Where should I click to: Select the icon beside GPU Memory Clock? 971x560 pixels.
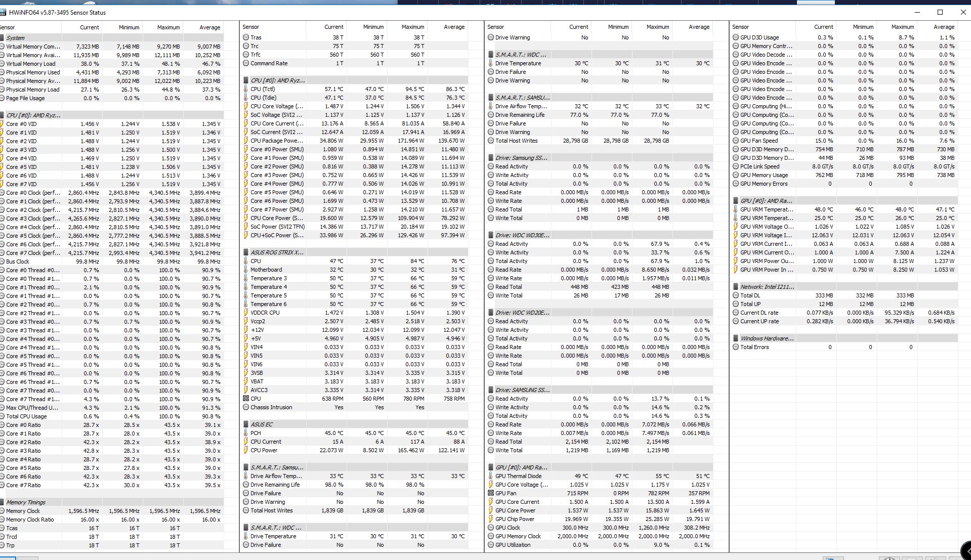pos(491,536)
